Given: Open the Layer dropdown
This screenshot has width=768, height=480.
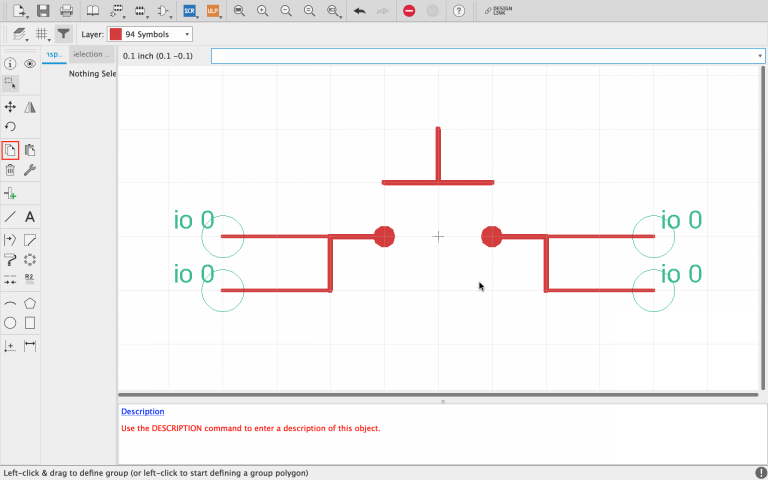Looking at the screenshot, I should (x=150, y=34).
